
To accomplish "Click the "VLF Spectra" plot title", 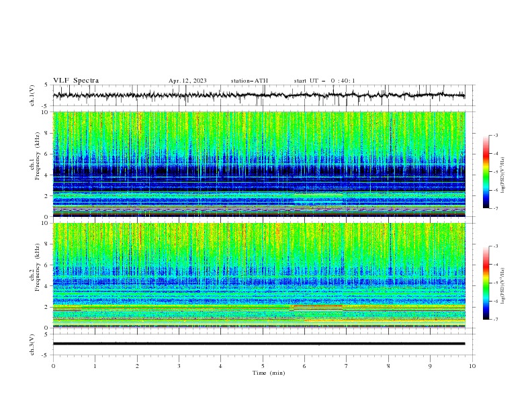I will tap(76, 81).
